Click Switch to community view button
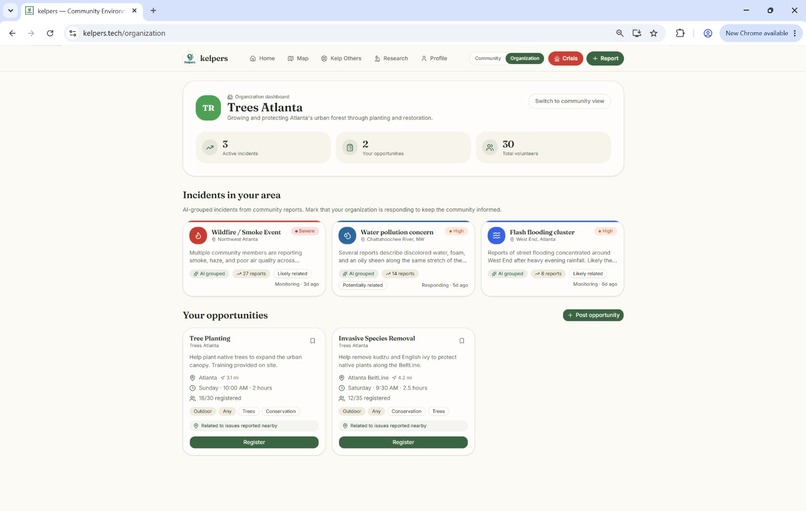 (x=569, y=101)
